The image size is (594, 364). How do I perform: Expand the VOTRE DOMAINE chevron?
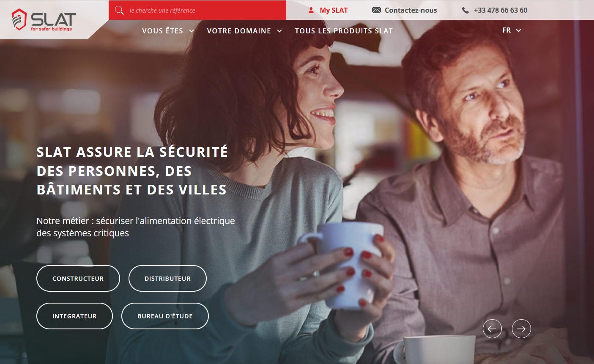tap(279, 31)
